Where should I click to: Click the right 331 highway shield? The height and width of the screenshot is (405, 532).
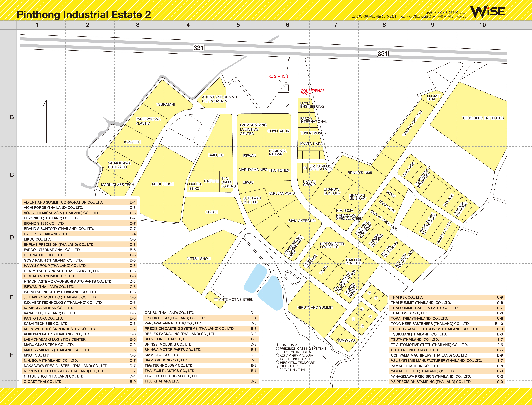382,54
